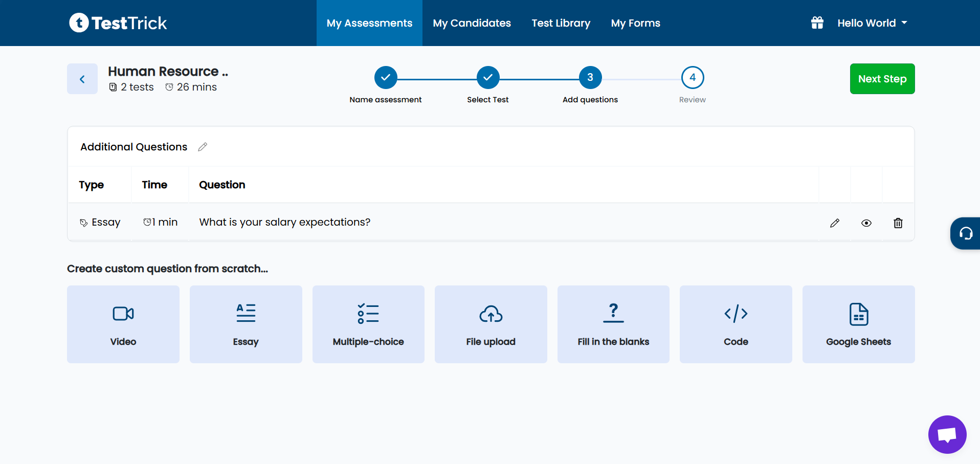Create a Google Sheets question
The height and width of the screenshot is (464, 980).
point(859,324)
